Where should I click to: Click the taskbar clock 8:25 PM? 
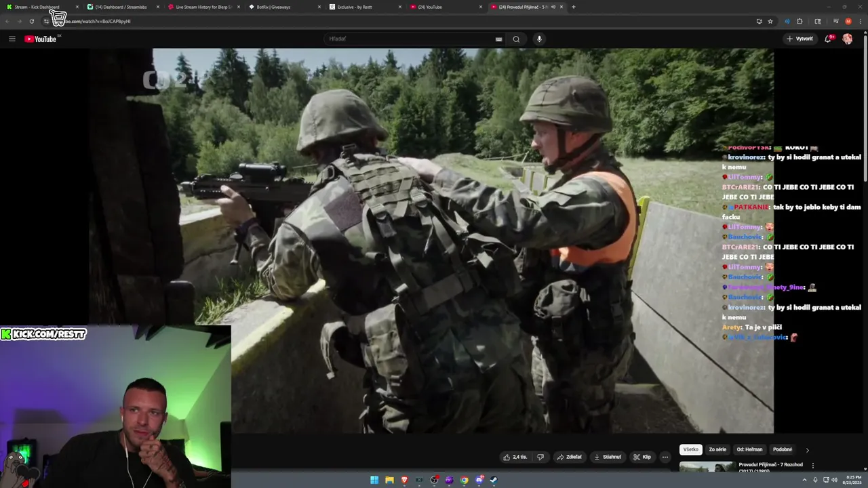(x=853, y=480)
